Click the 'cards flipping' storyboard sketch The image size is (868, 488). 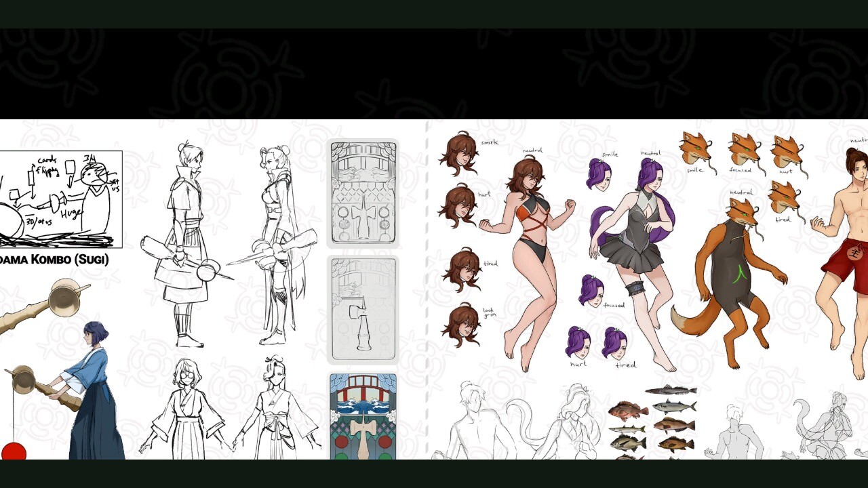[61, 199]
